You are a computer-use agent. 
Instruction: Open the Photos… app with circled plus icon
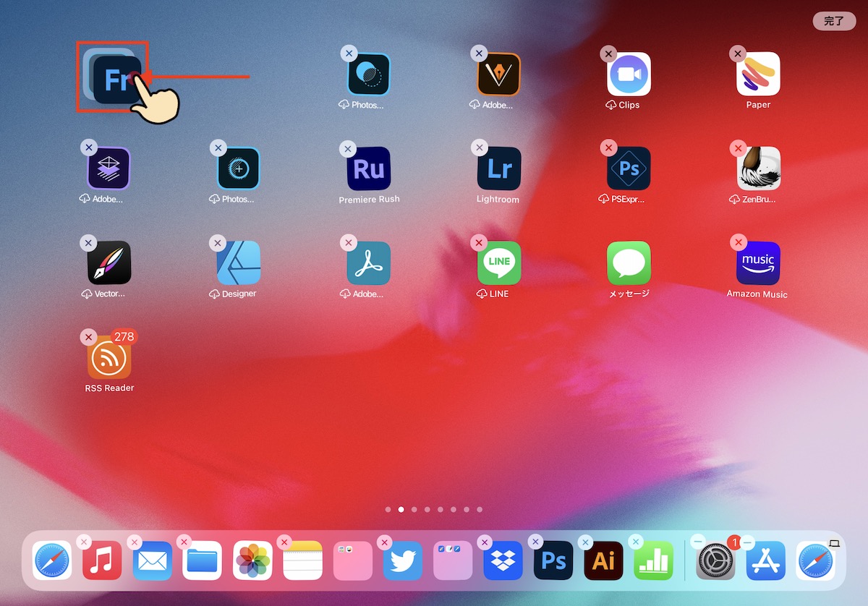click(239, 168)
